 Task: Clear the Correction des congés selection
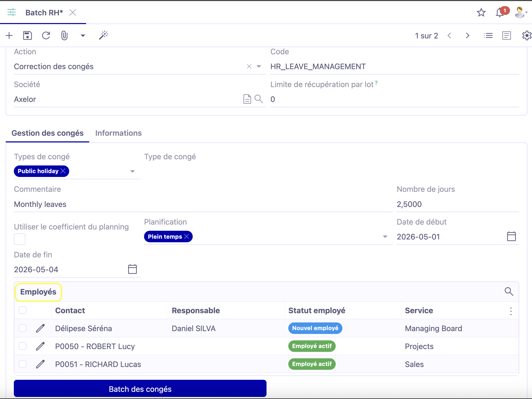(249, 66)
